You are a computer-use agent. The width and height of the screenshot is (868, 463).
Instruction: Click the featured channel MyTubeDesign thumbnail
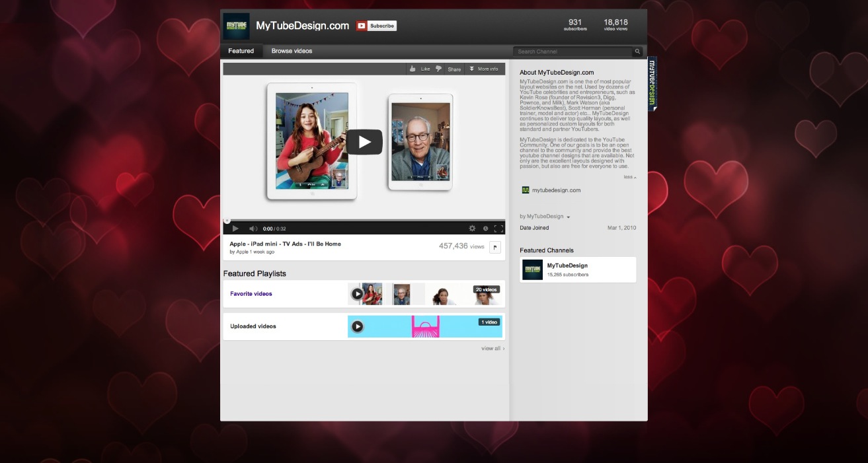532,269
